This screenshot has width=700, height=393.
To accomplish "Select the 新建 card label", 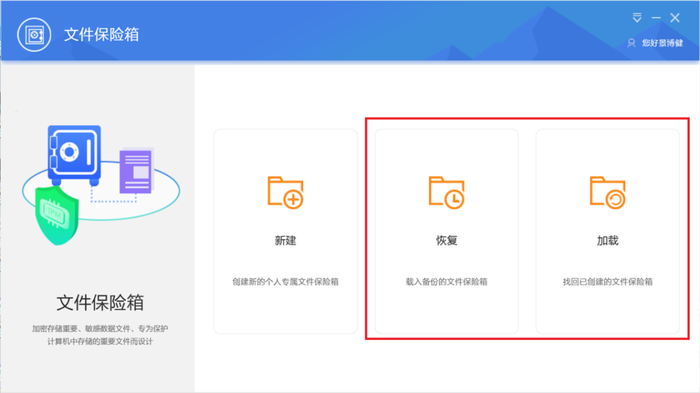I will [x=285, y=241].
